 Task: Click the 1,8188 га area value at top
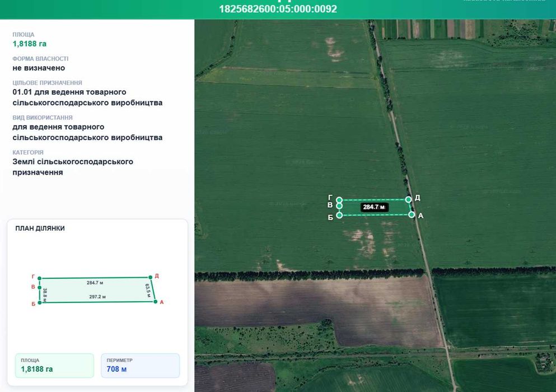point(30,44)
